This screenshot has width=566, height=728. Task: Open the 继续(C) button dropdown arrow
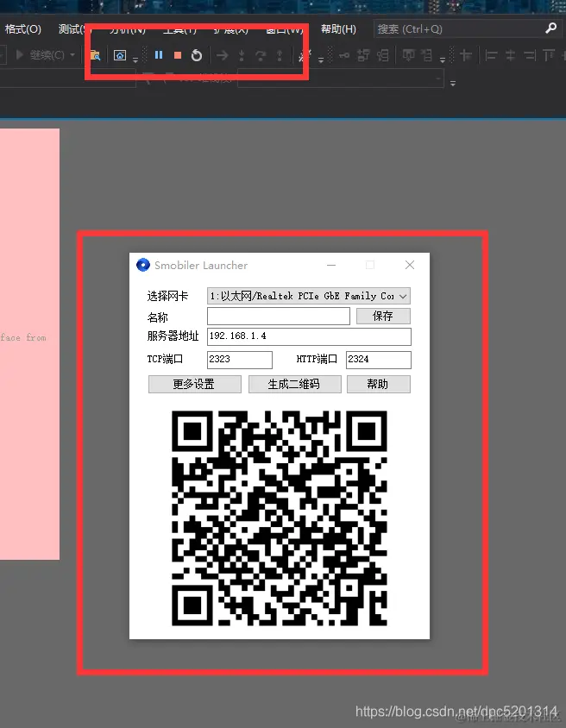point(72,55)
